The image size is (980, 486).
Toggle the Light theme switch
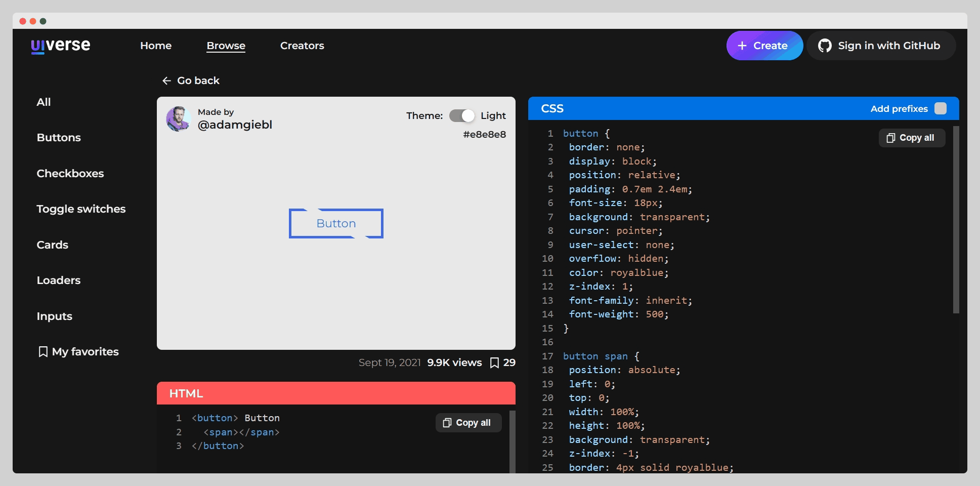click(462, 116)
